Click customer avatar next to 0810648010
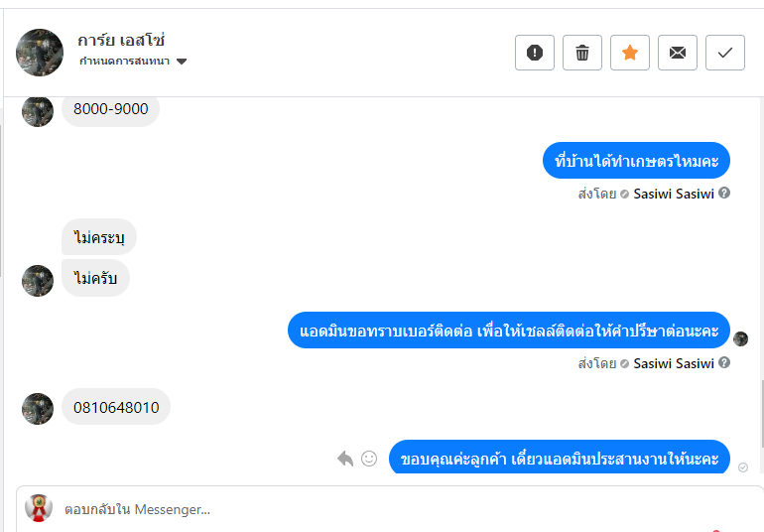 [38, 409]
